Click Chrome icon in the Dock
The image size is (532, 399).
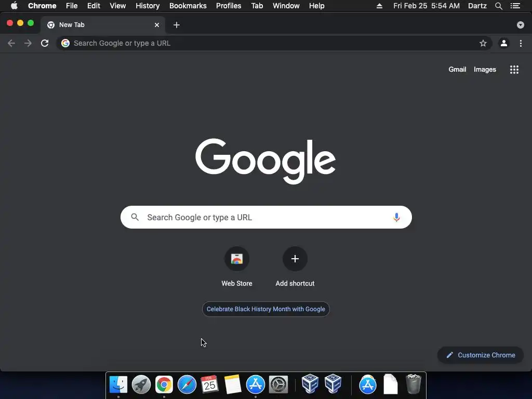click(164, 384)
